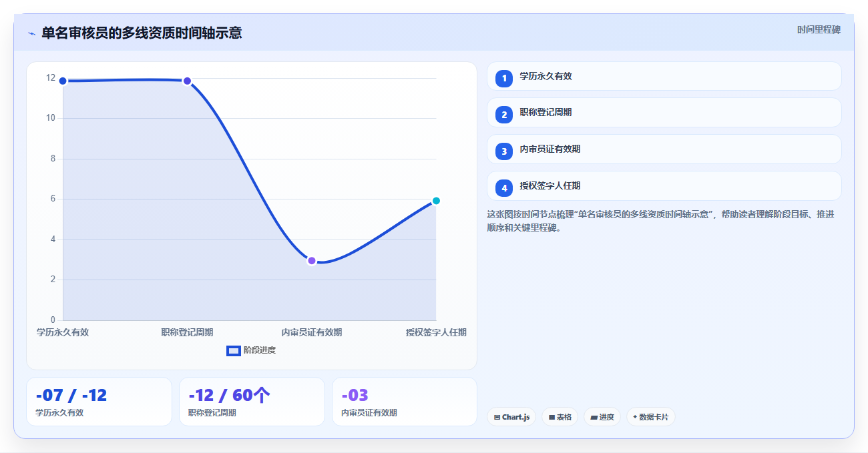
Task: Toggle the 阶段进度 legend entry
Action: [x=251, y=350]
